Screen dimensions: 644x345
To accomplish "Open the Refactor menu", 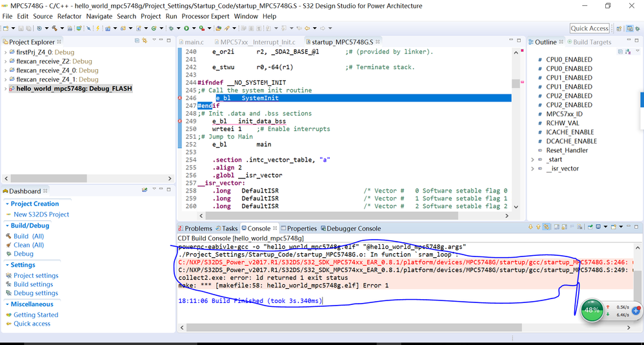I will click(x=70, y=16).
